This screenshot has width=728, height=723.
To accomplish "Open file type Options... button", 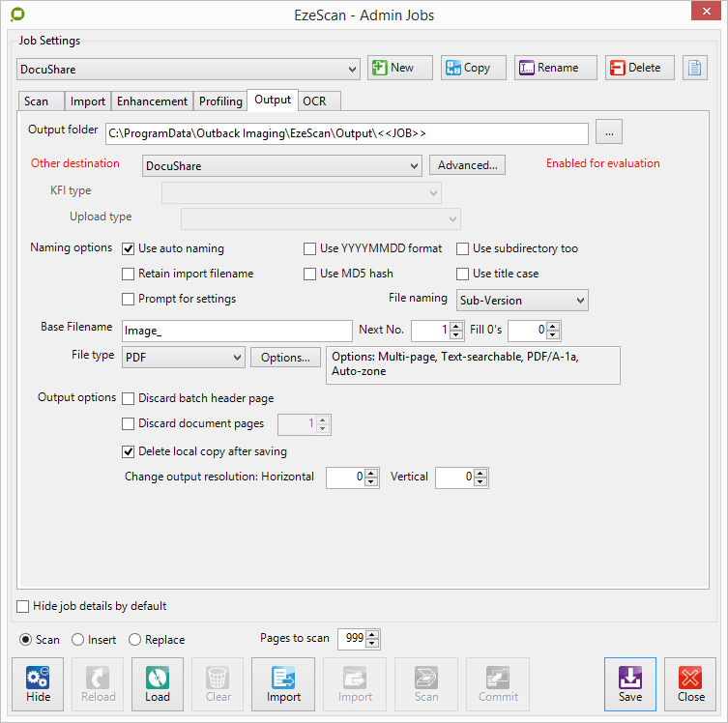I will pos(285,358).
